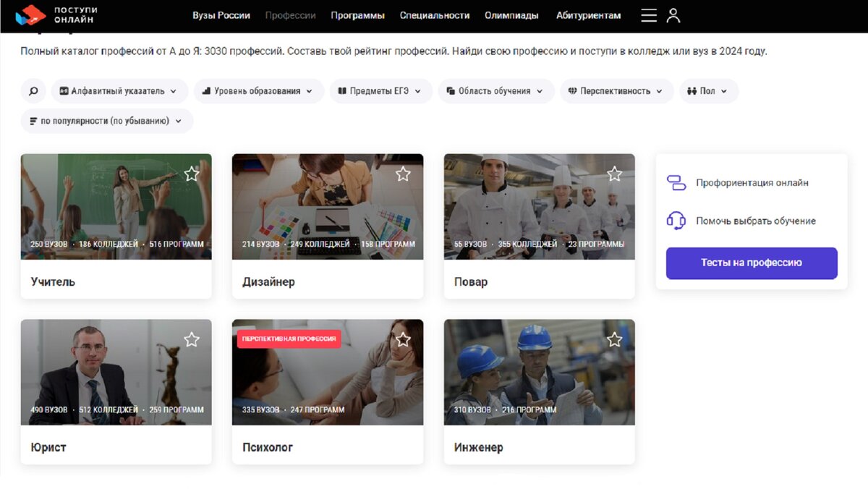This screenshot has width=868, height=489.
Task: Click the designer workspace photo thumbnail
Action: point(328,206)
